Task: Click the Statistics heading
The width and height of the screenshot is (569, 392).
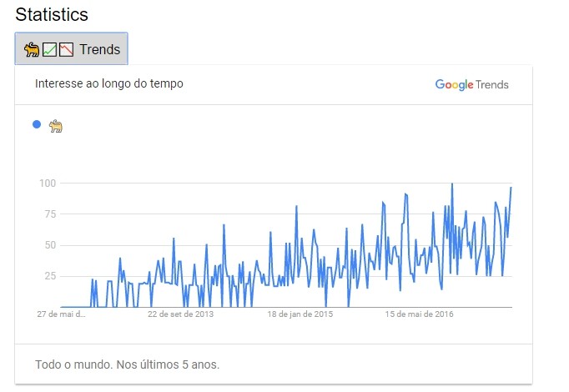Action: pos(52,15)
